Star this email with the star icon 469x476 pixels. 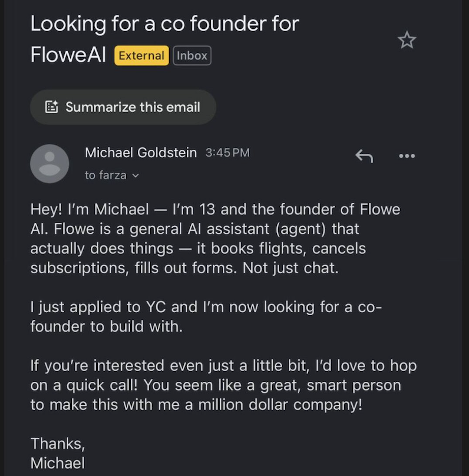pos(407,40)
